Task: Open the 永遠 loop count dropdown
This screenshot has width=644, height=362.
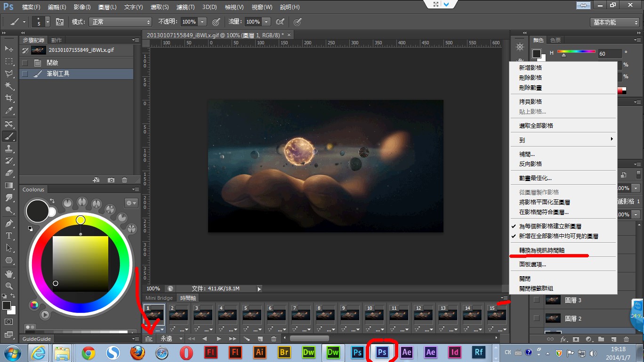Action: (171, 338)
